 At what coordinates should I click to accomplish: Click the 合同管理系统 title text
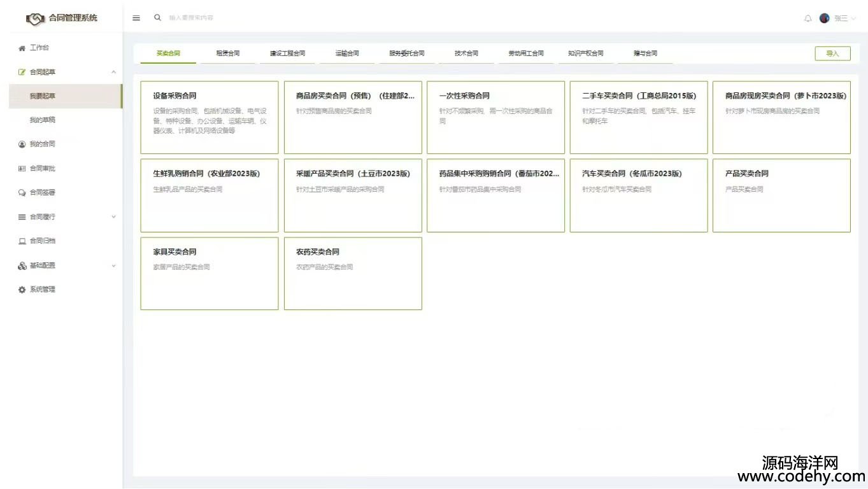(x=73, y=18)
